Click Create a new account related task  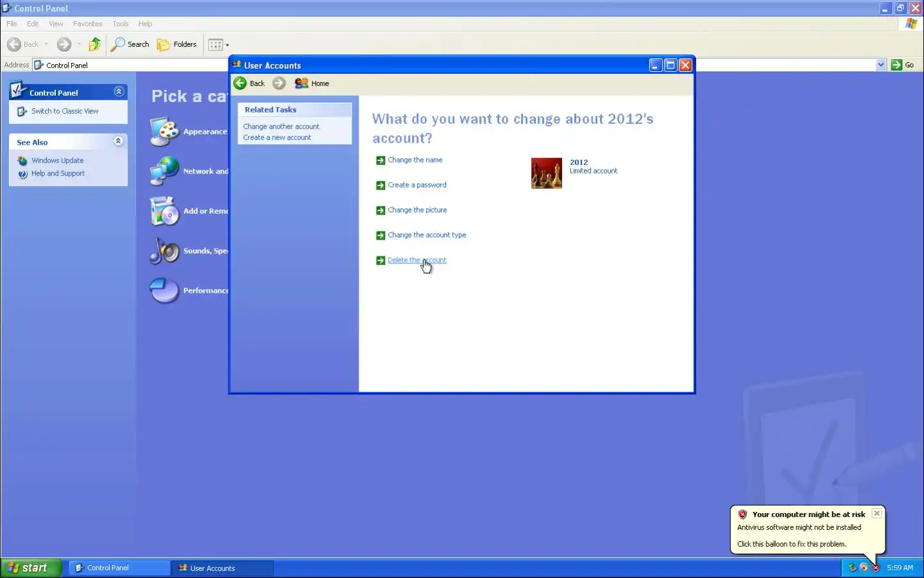[x=277, y=137]
